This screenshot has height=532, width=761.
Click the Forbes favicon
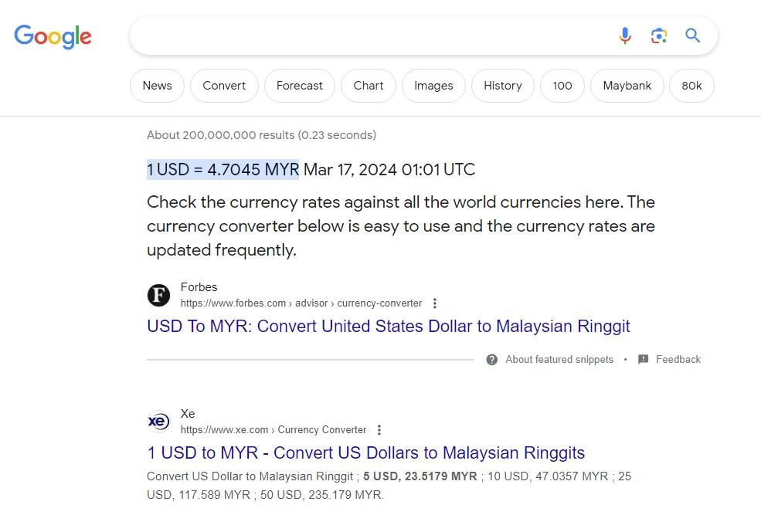pyautogui.click(x=158, y=295)
